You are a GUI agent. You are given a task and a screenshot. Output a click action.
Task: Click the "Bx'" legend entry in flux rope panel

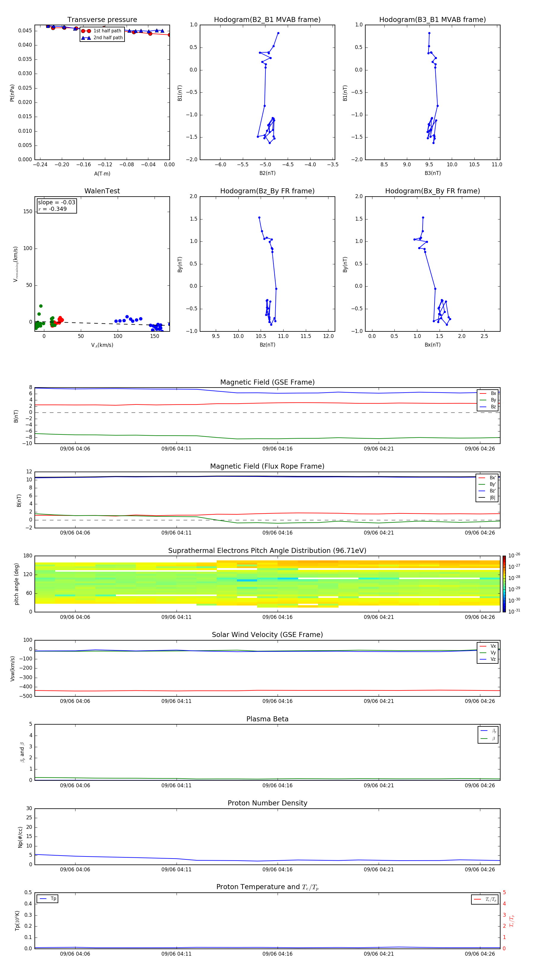pyautogui.click(x=487, y=478)
